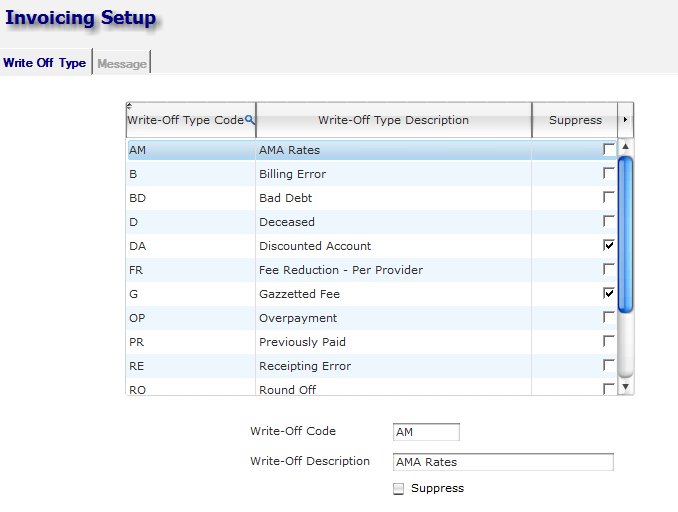
Task: Click the Suppress column header
Action: pos(575,120)
